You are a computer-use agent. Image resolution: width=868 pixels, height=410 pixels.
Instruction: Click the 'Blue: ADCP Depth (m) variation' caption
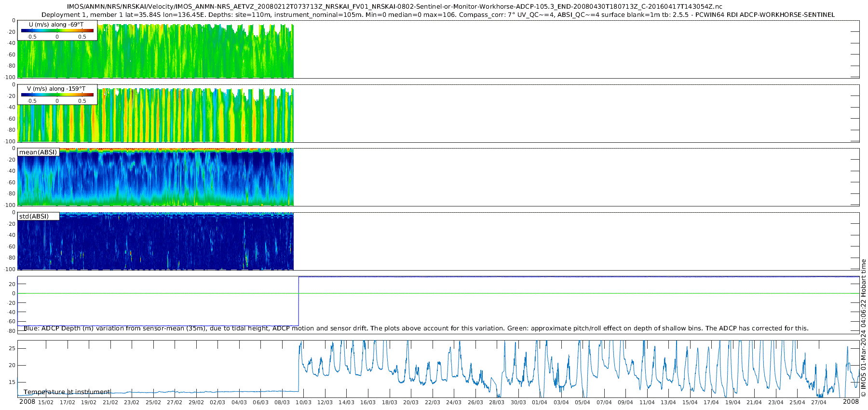pos(416,328)
